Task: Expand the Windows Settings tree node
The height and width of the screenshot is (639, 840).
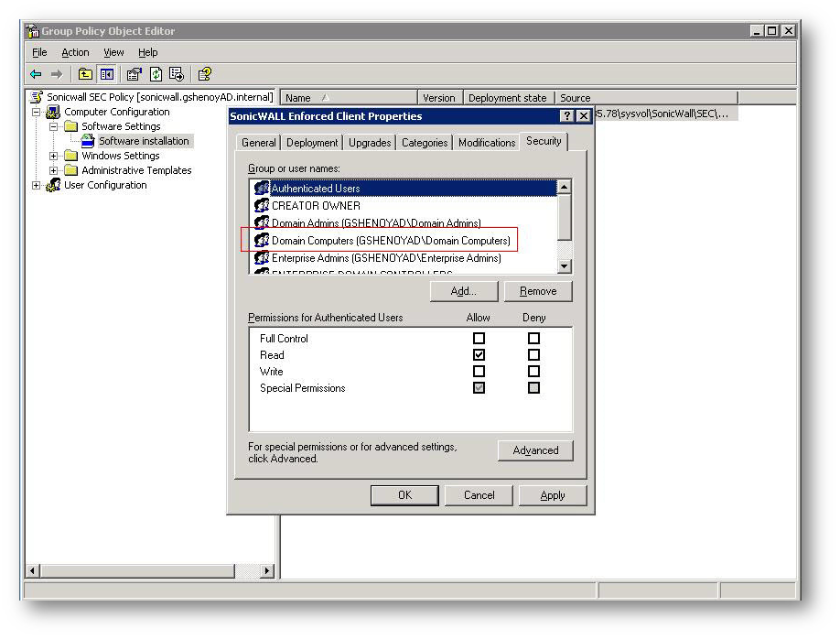Action: click(54, 156)
